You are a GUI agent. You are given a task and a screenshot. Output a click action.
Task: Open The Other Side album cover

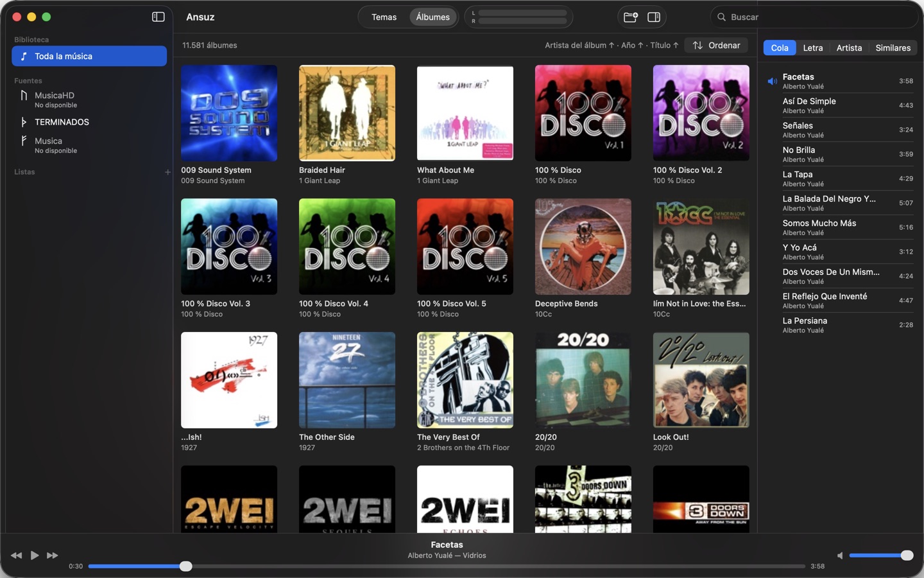[347, 380]
